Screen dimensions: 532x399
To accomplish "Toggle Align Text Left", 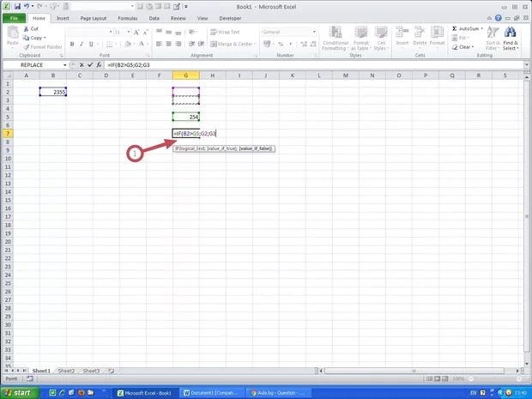I will click(x=159, y=44).
